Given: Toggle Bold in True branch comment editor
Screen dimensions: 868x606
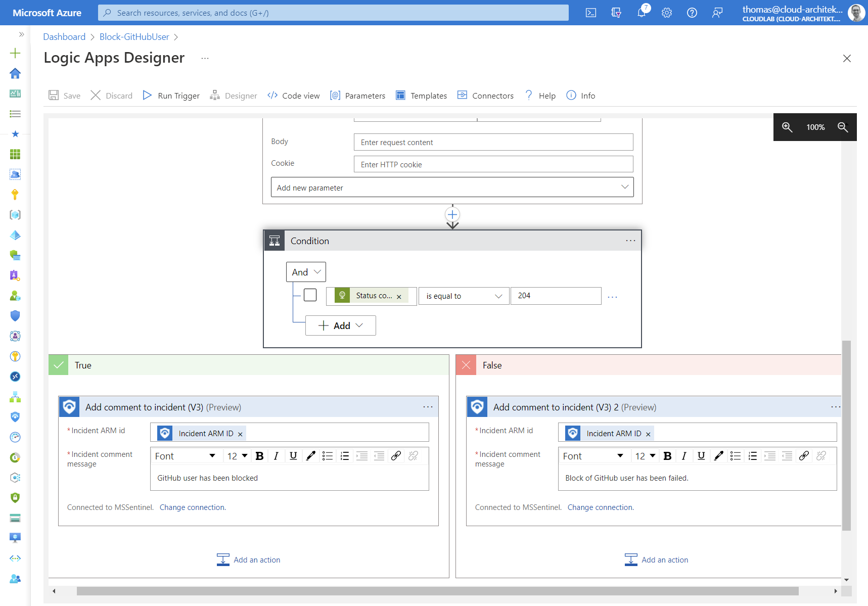Looking at the screenshot, I should (x=259, y=456).
